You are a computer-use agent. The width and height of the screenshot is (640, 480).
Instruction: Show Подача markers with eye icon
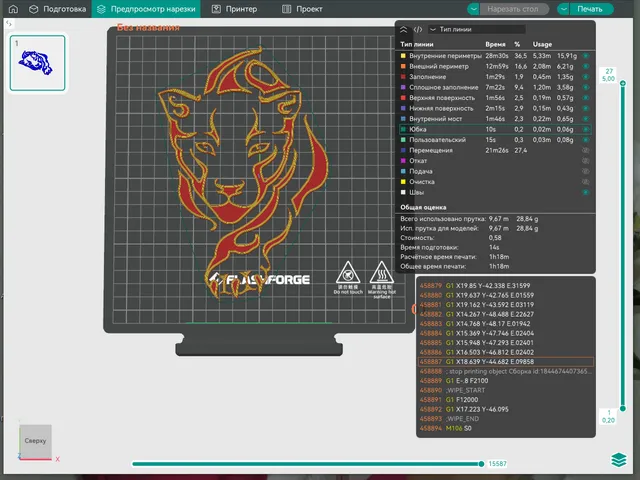pos(586,171)
